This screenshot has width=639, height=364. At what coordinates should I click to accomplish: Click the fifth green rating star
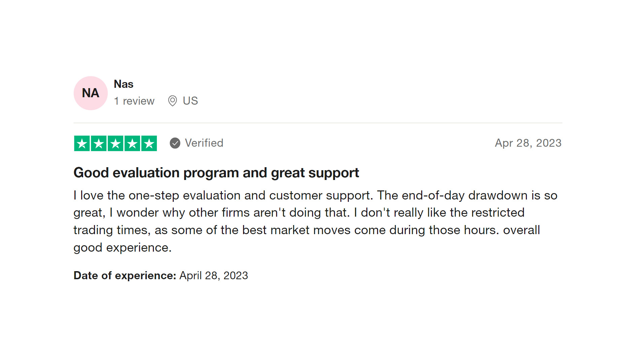click(x=149, y=144)
